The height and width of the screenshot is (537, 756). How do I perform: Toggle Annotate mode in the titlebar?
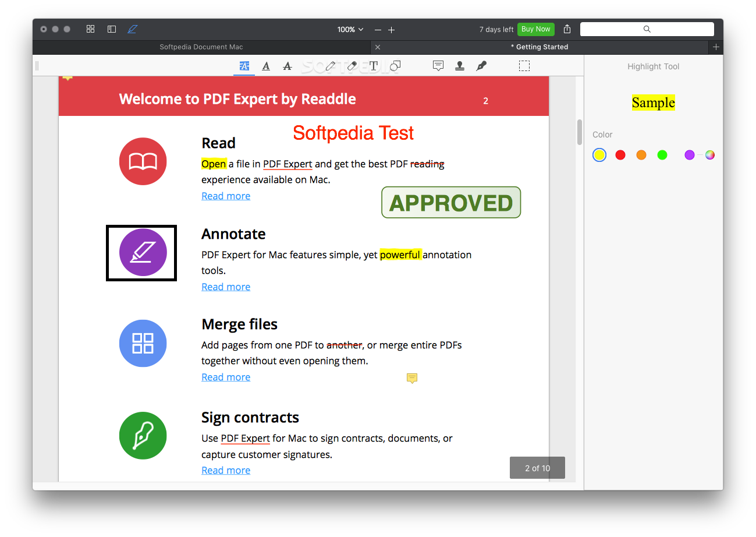point(132,29)
